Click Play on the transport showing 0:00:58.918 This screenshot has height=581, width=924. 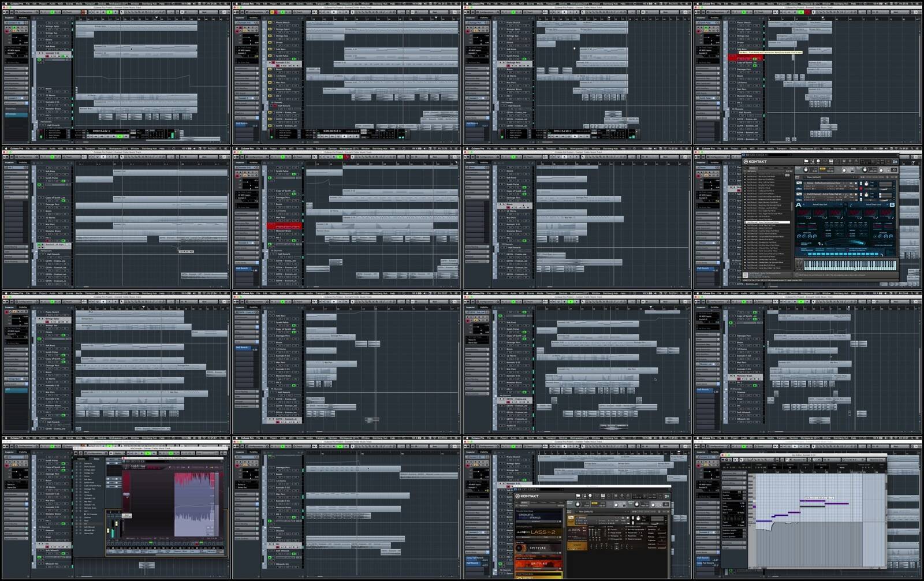click(x=351, y=136)
